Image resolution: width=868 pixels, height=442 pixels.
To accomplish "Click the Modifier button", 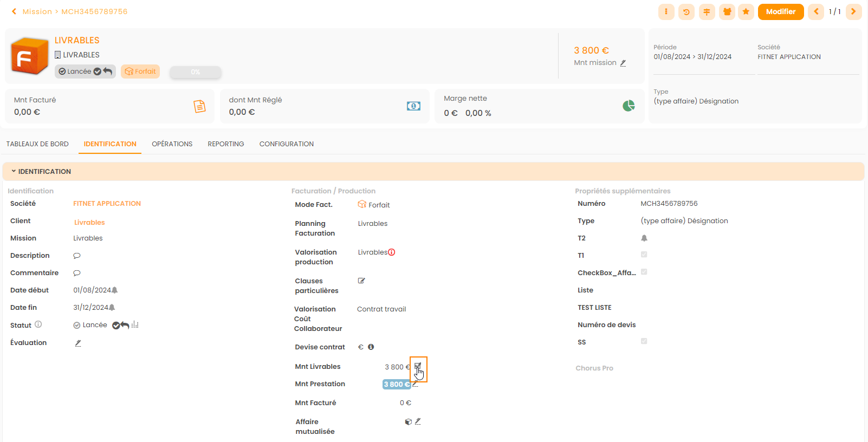I will pyautogui.click(x=780, y=12).
